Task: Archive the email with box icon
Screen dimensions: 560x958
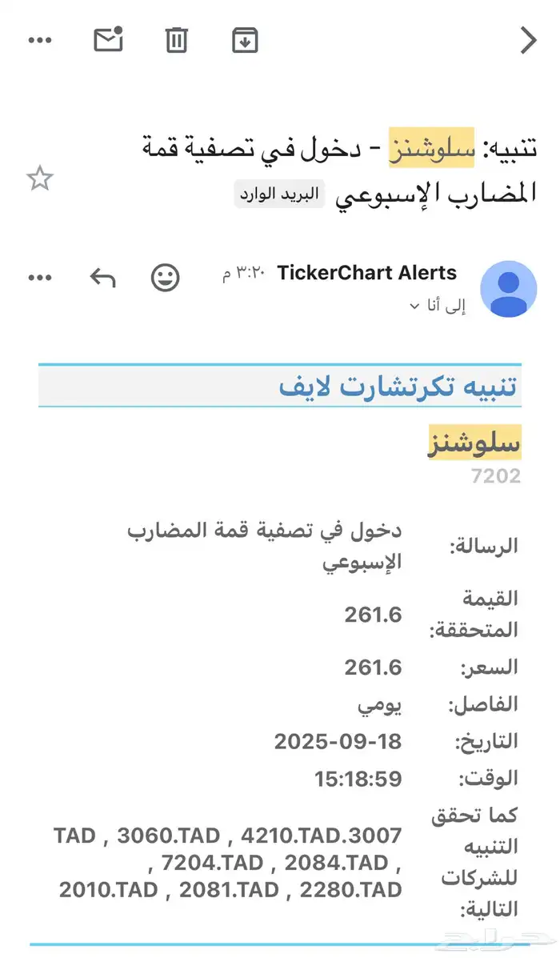Action: tap(245, 40)
